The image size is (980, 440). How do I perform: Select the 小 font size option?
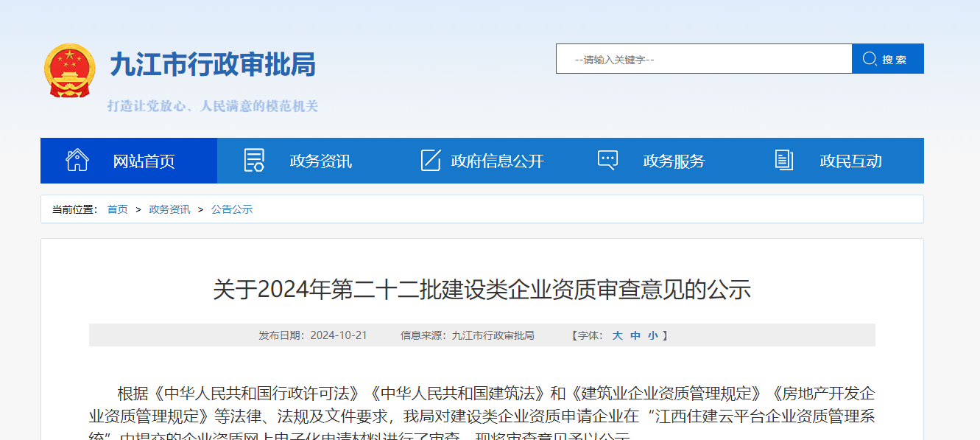click(653, 335)
